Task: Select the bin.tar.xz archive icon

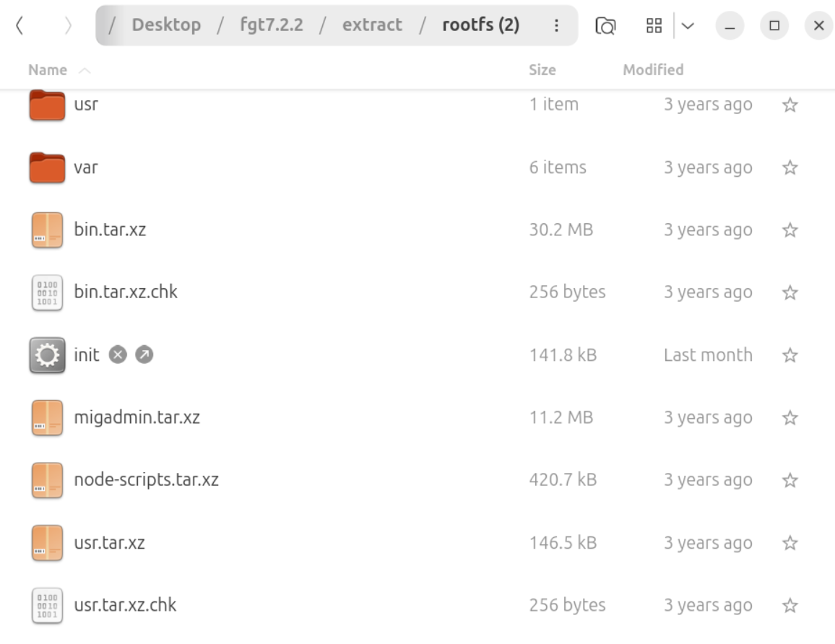Action: click(x=48, y=230)
